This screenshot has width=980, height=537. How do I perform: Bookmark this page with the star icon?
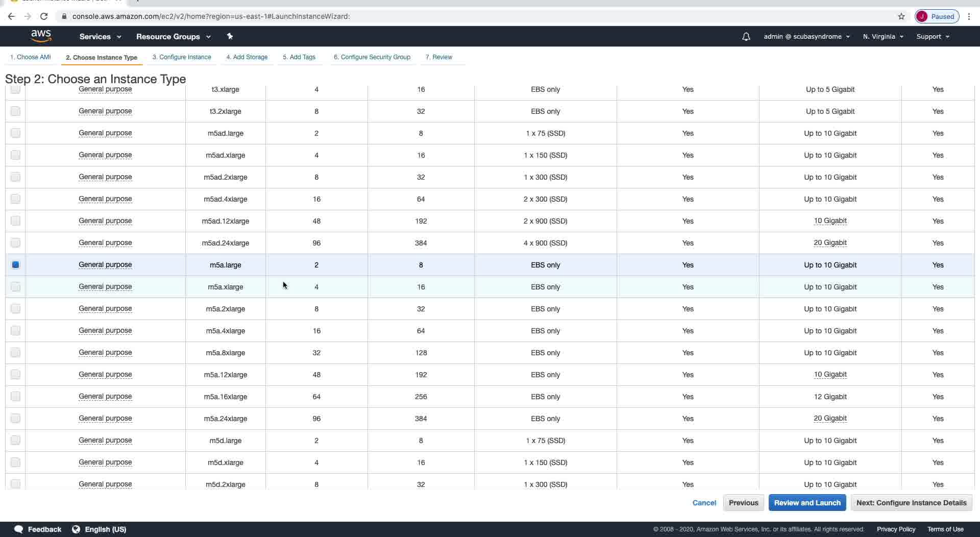click(901, 16)
